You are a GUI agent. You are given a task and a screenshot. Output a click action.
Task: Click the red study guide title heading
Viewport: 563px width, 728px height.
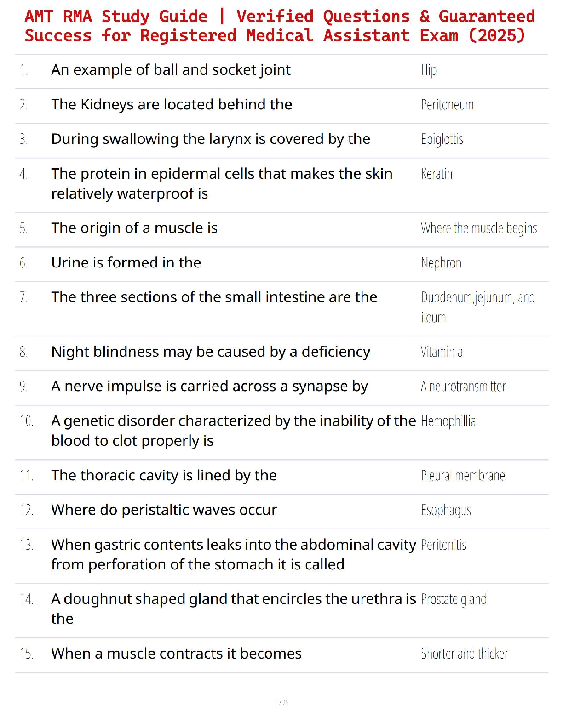pos(280,26)
